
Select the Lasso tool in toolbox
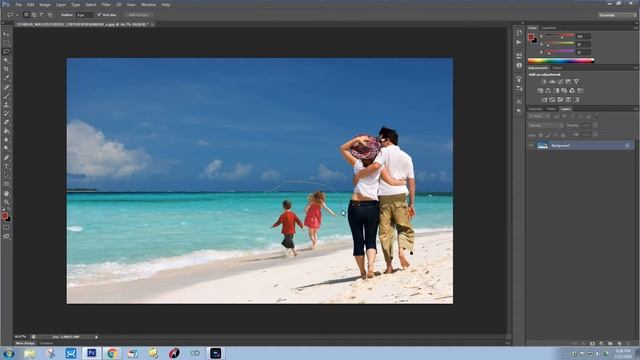(6, 52)
